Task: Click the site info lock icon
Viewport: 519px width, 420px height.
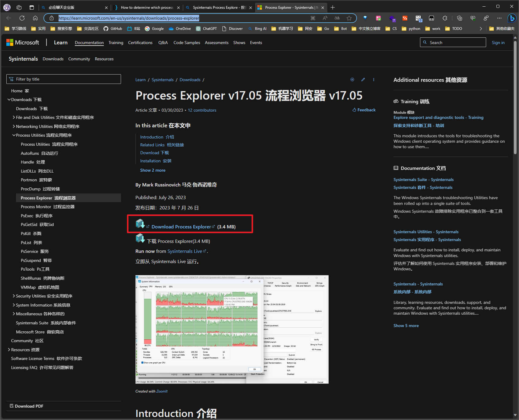Action: [x=52, y=18]
